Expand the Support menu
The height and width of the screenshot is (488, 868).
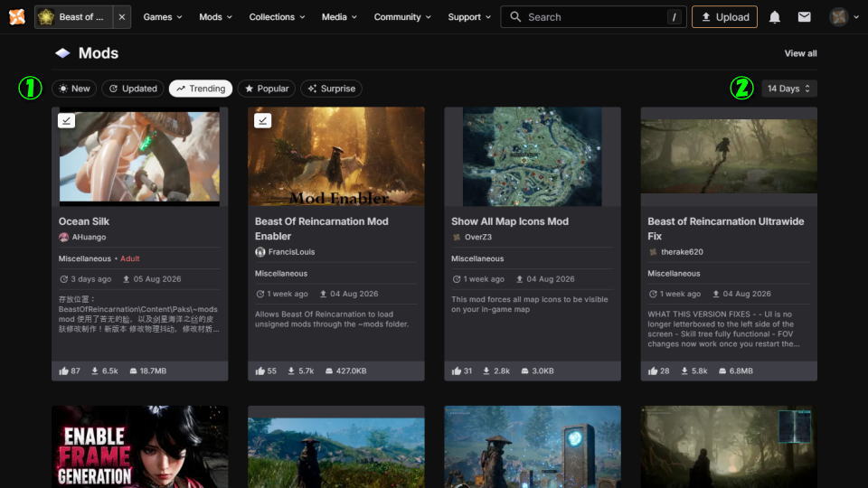469,17
